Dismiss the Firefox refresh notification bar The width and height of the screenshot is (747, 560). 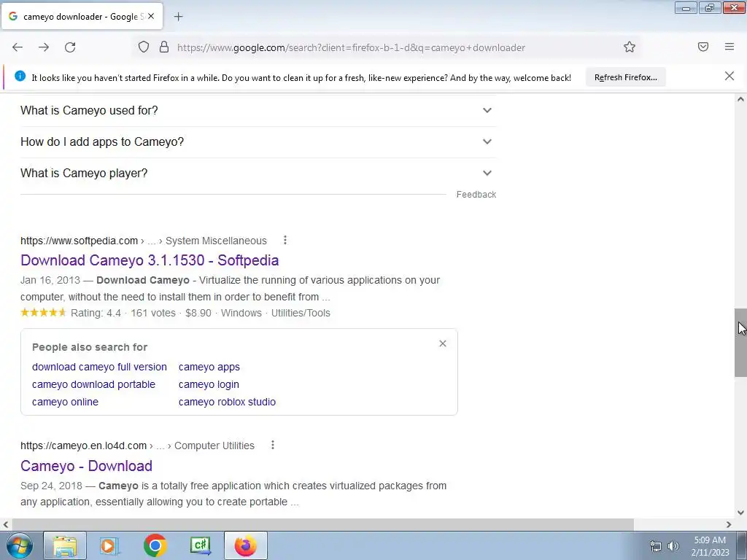pos(729,76)
